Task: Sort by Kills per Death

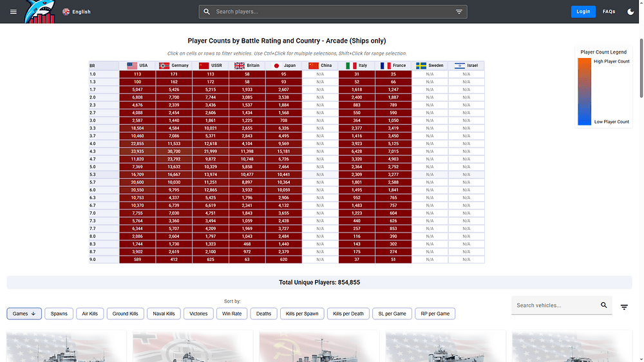Action: click(x=348, y=314)
